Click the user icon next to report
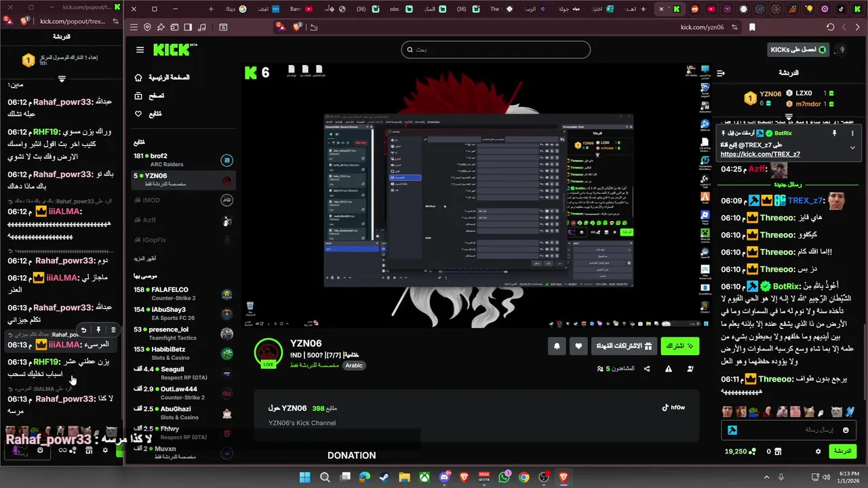 pyautogui.click(x=690, y=369)
